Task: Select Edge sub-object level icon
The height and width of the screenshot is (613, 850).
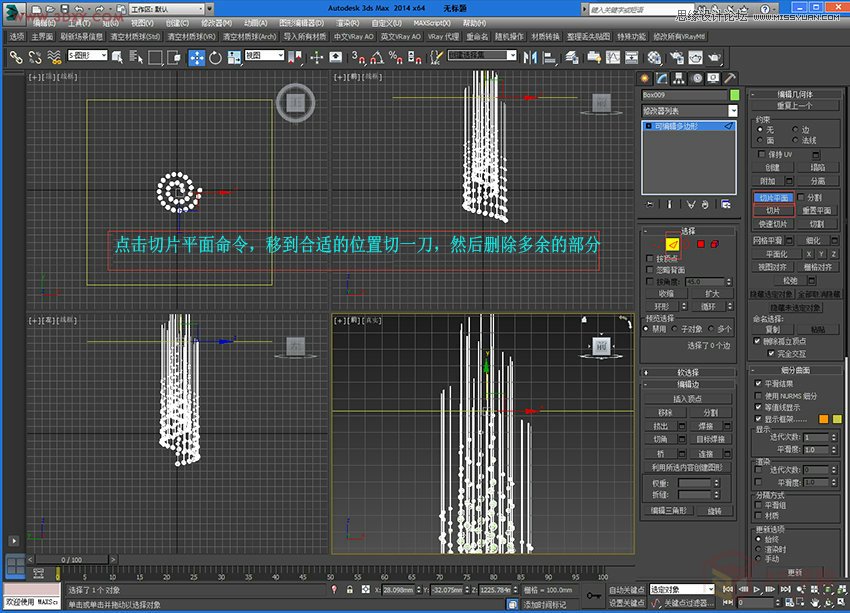Action: [x=672, y=244]
